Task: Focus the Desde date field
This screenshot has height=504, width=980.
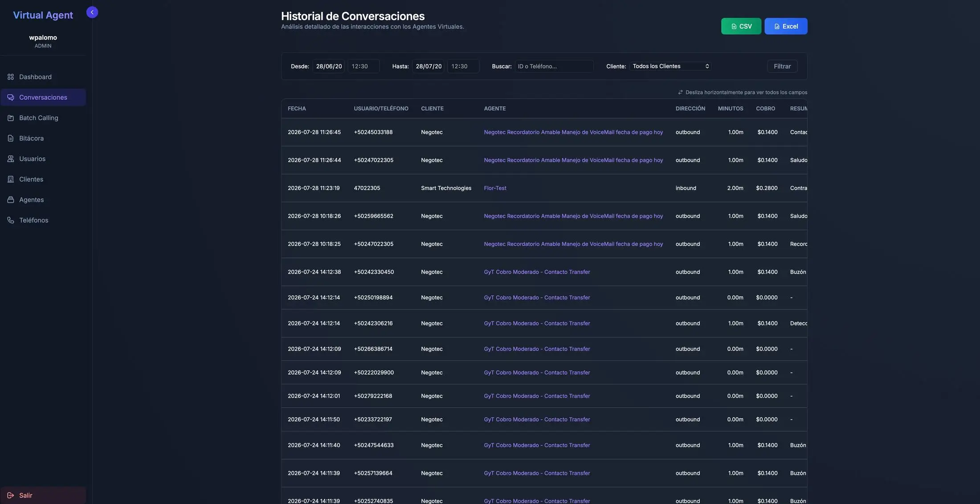Action: point(329,66)
